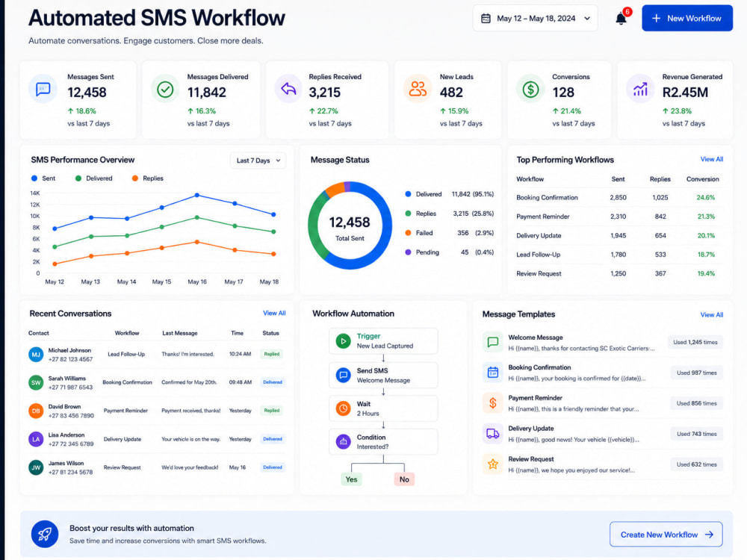
Task: Click the Delivery Update 20.1% conversion value
Action: 706,236
